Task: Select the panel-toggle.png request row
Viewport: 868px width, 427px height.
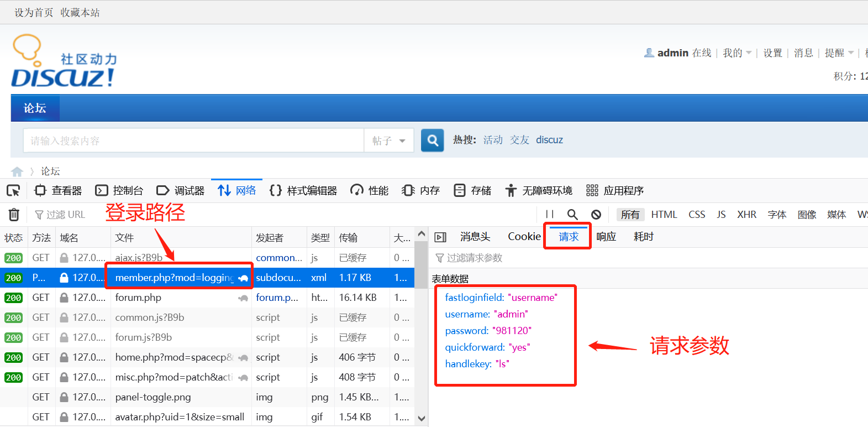Action: click(x=207, y=397)
